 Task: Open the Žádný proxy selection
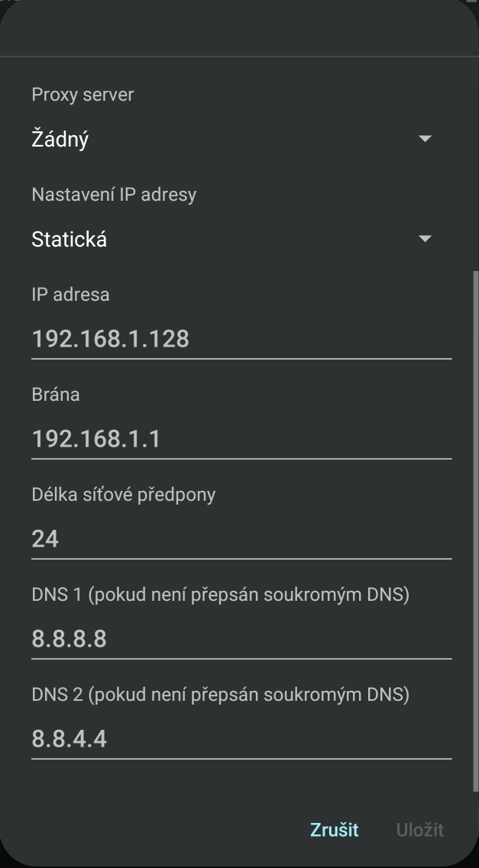[60, 139]
